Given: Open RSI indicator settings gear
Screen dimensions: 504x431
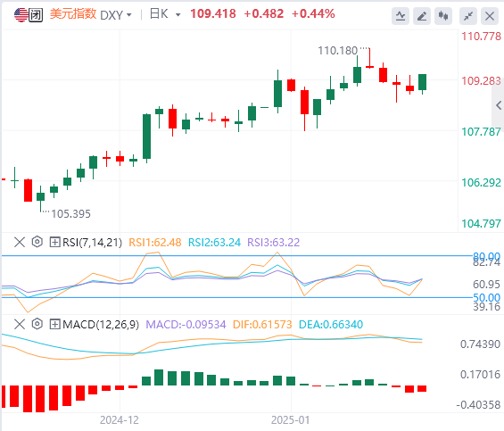Looking at the screenshot, I should click(37, 242).
